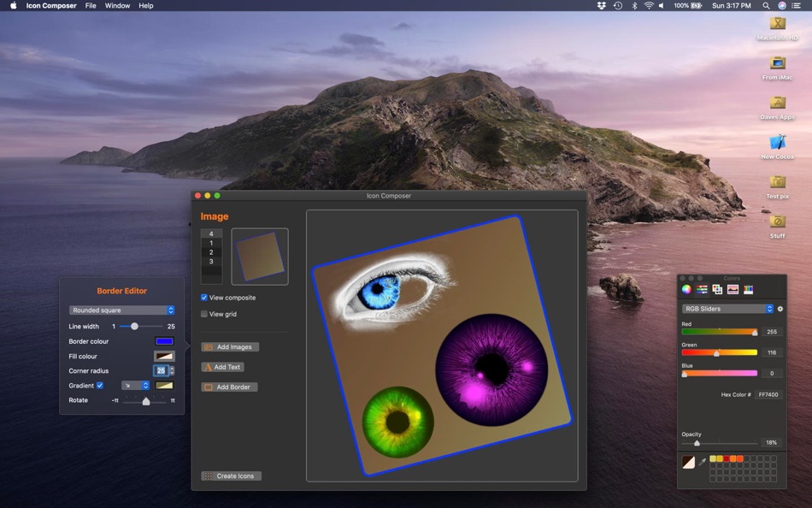812x508 pixels.
Task: Click the Corner radius input field
Action: click(161, 370)
